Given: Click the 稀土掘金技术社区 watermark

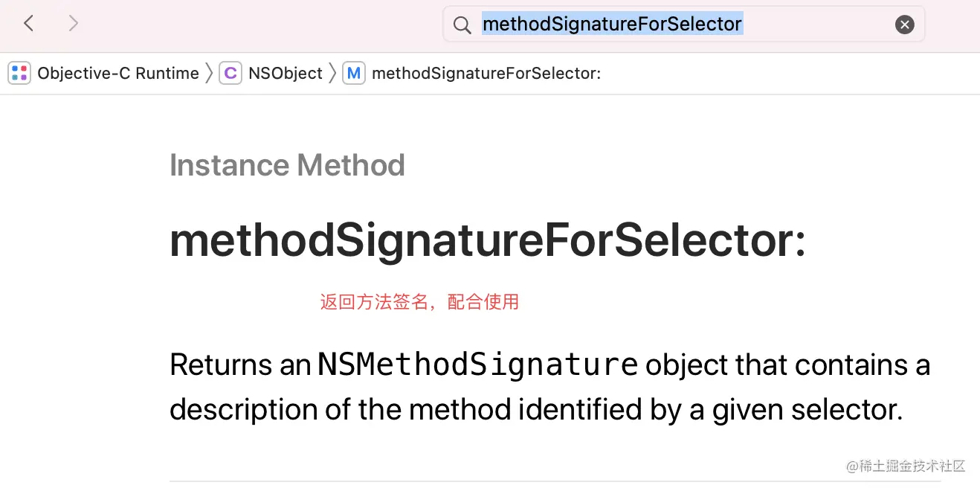Looking at the screenshot, I should (x=912, y=466).
